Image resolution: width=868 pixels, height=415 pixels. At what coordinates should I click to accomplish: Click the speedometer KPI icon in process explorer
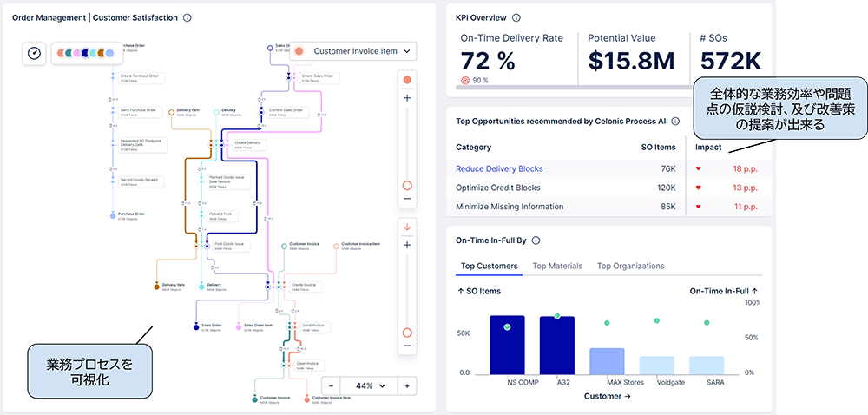coord(34,53)
